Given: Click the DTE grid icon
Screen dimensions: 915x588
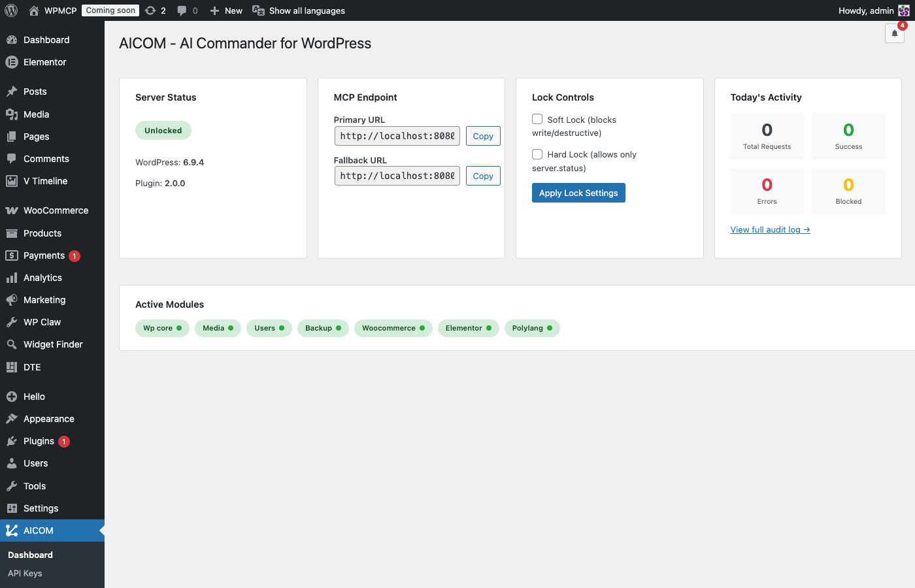Looking at the screenshot, I should coord(12,367).
